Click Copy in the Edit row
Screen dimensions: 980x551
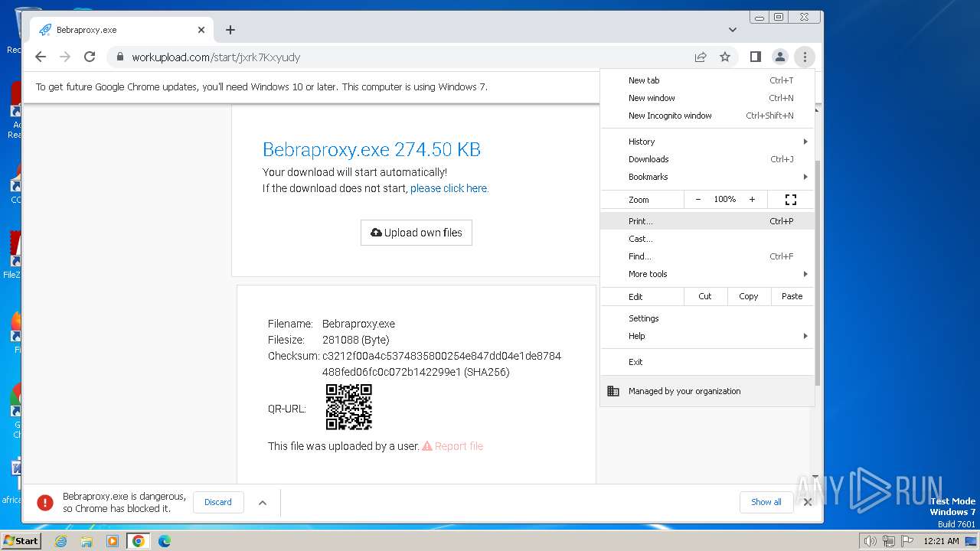click(749, 296)
